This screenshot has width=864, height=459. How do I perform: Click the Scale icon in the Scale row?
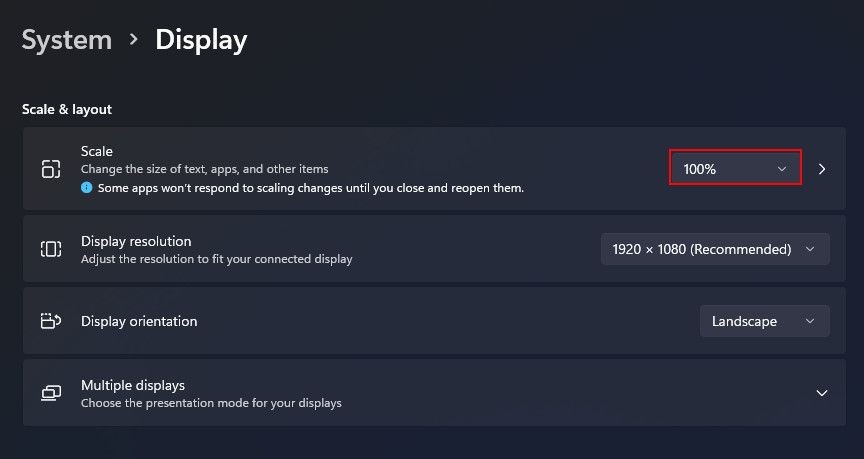(x=51, y=169)
